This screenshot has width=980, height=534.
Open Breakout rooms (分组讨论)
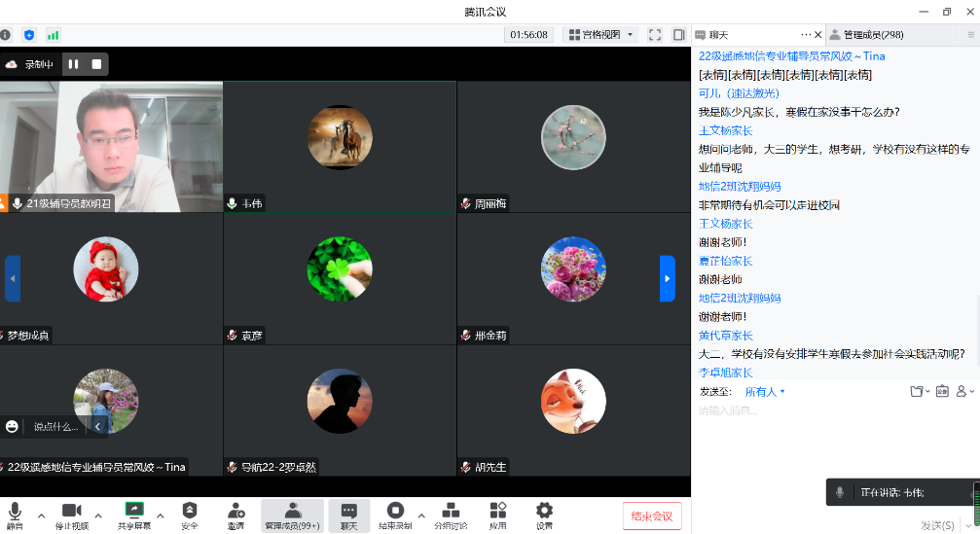pyautogui.click(x=450, y=515)
